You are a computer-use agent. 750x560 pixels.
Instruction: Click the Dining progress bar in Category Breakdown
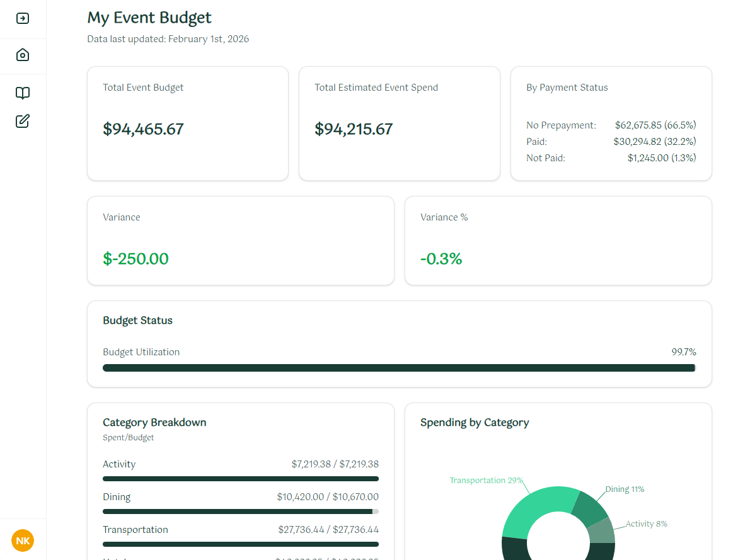(241, 511)
